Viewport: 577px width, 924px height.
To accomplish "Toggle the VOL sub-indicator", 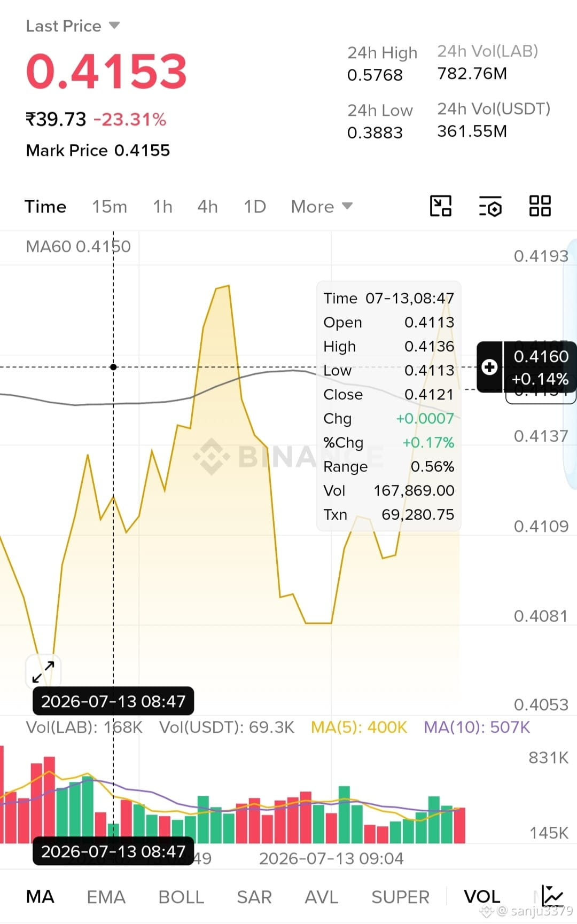I will tap(482, 897).
